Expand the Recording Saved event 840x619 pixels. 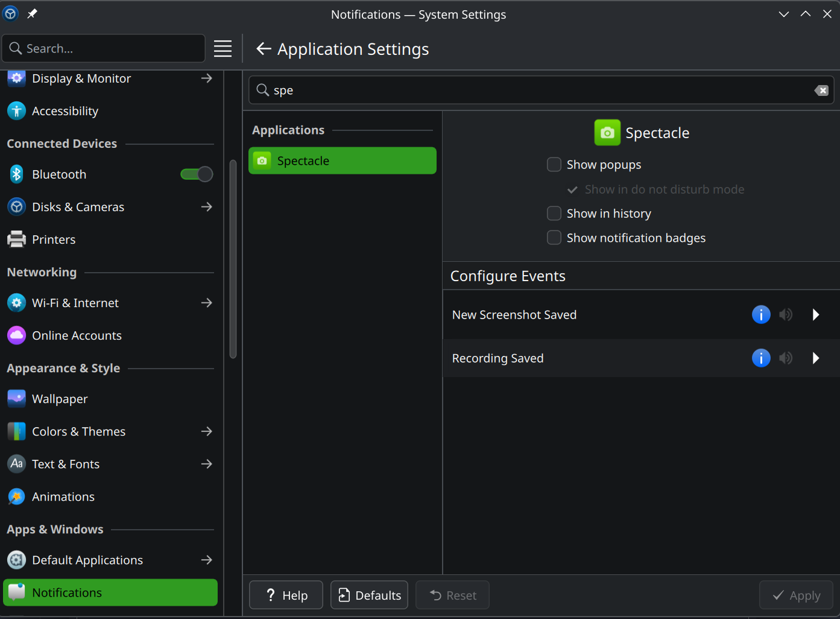click(815, 358)
